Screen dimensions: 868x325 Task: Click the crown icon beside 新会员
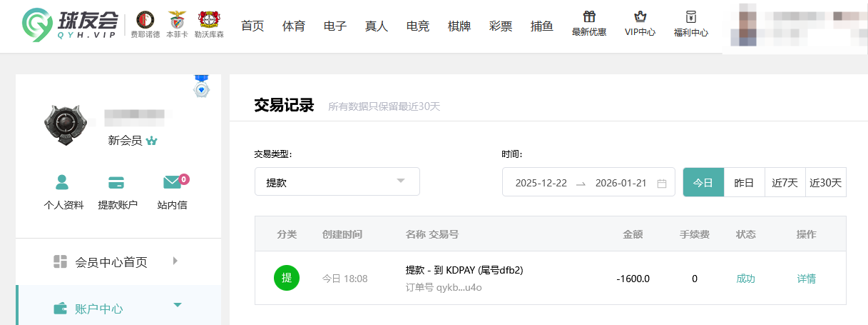[x=151, y=141]
